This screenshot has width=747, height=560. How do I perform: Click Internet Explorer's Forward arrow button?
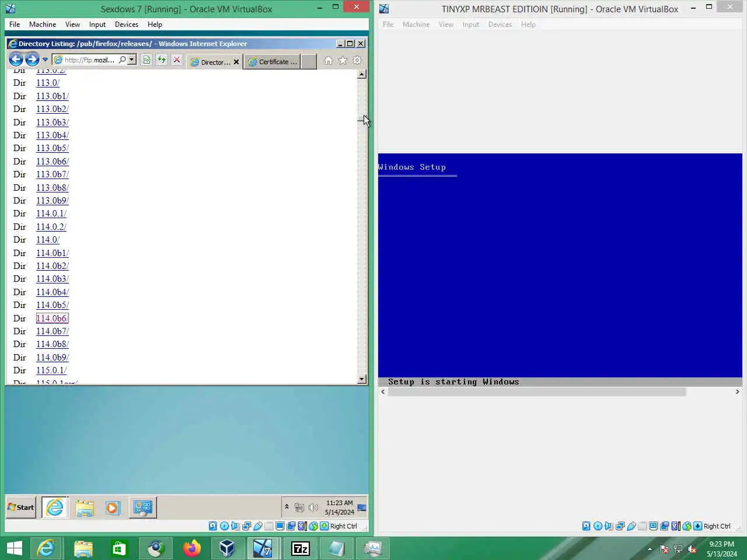(x=32, y=59)
